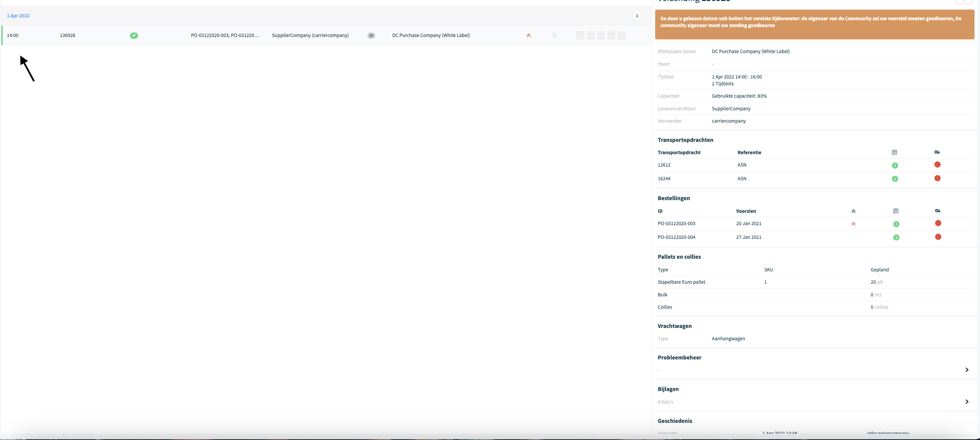Click the green 1 badge for PO-03122020-003

[x=896, y=224]
